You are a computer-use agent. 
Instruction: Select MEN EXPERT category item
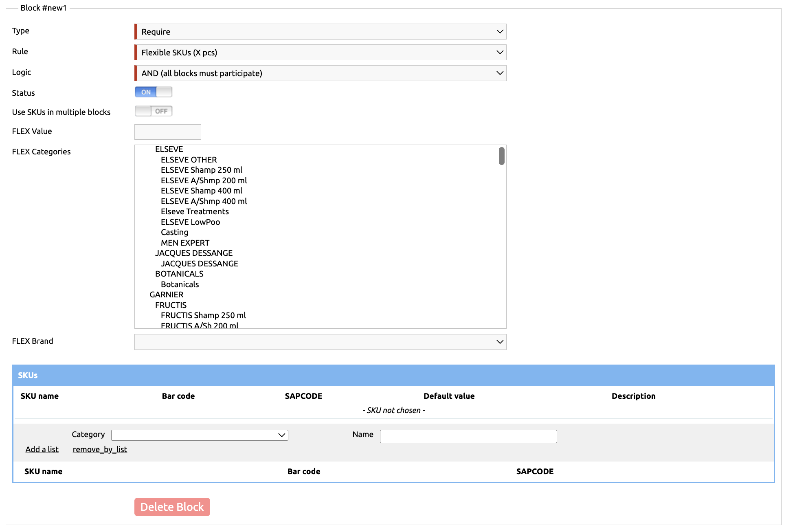pos(185,243)
